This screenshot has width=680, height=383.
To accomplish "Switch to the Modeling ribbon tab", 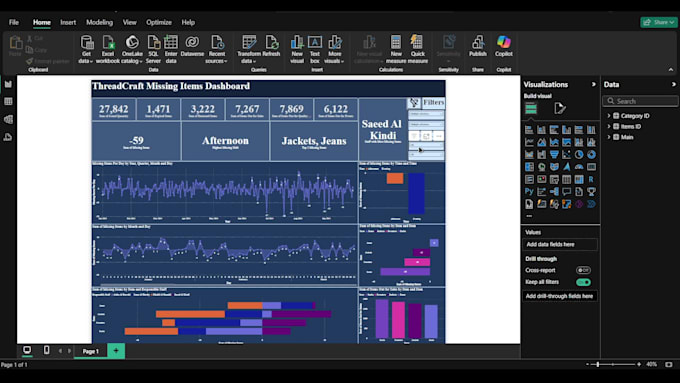I will (x=99, y=22).
